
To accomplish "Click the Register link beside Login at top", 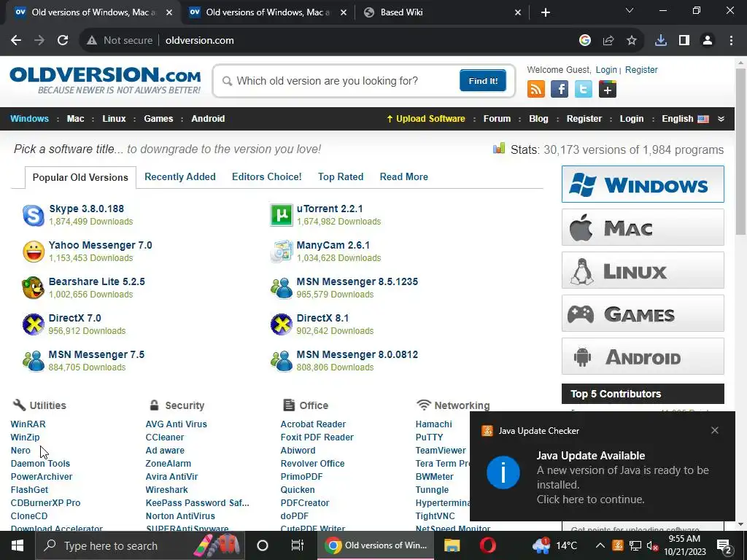I will pyautogui.click(x=641, y=69).
